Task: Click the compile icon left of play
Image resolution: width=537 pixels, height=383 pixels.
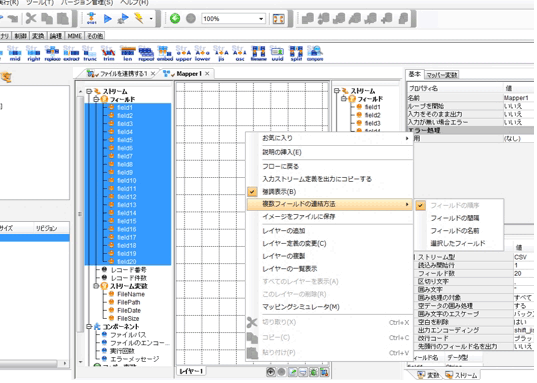Action: click(x=91, y=18)
